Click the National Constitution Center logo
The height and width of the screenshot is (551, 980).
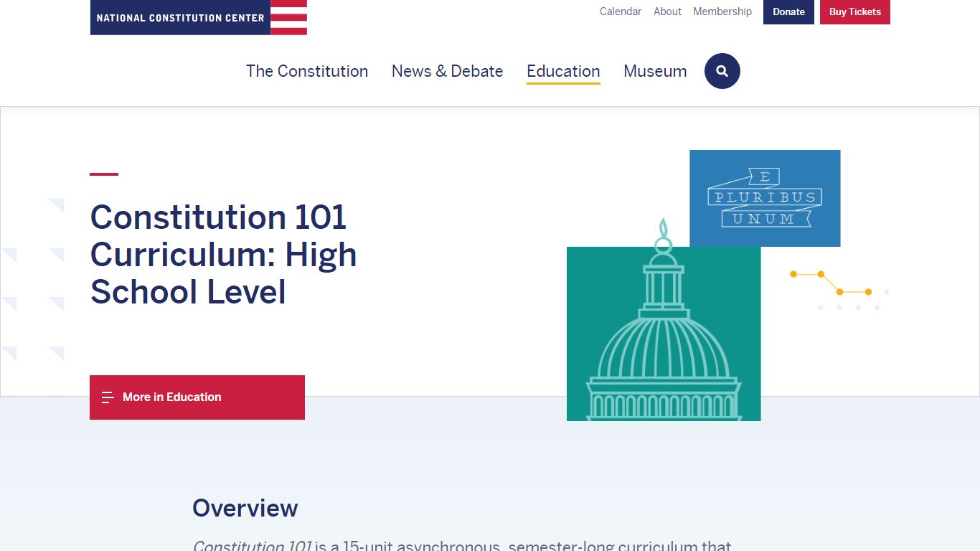pos(199,17)
